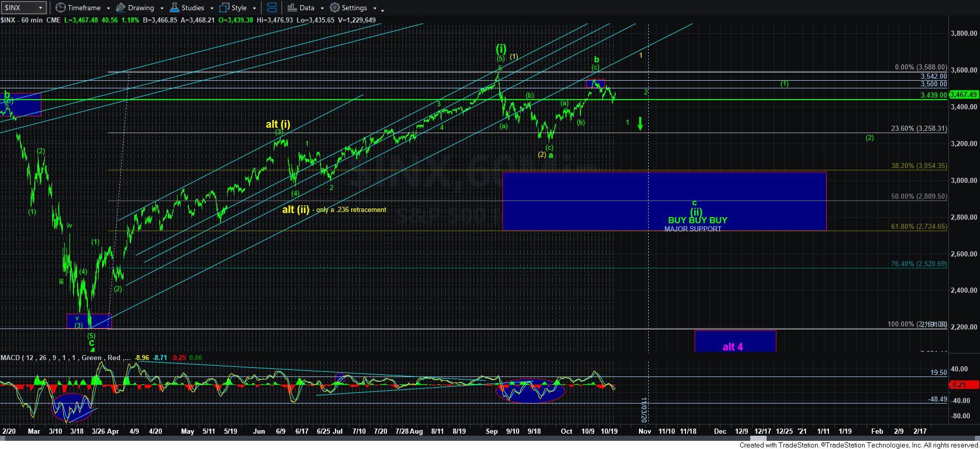
Task: Click the Studies flask icon
Action: point(175,8)
